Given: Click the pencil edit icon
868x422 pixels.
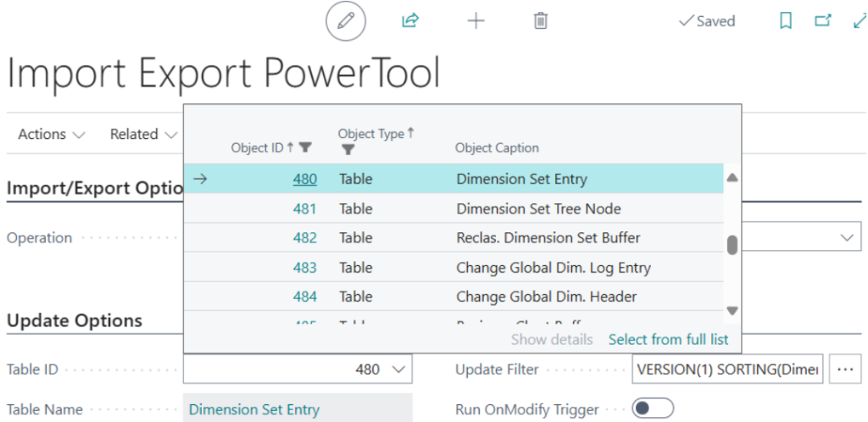Looking at the screenshot, I should [x=345, y=21].
